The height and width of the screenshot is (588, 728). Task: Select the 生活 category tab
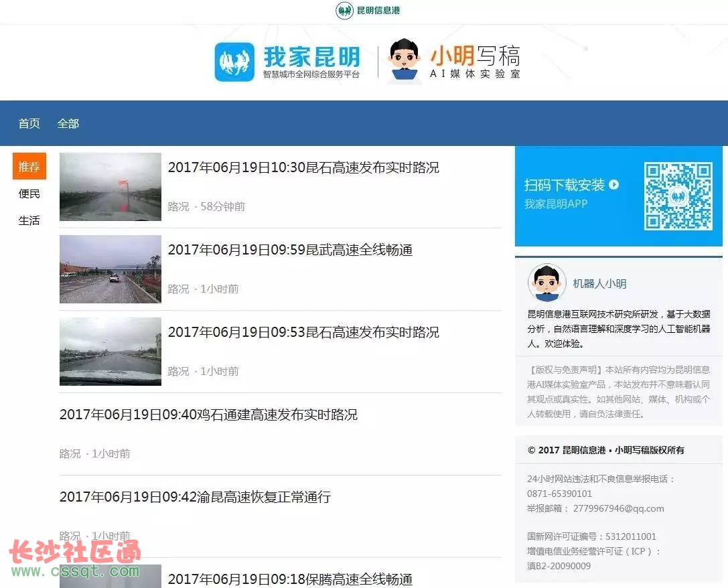[29, 220]
